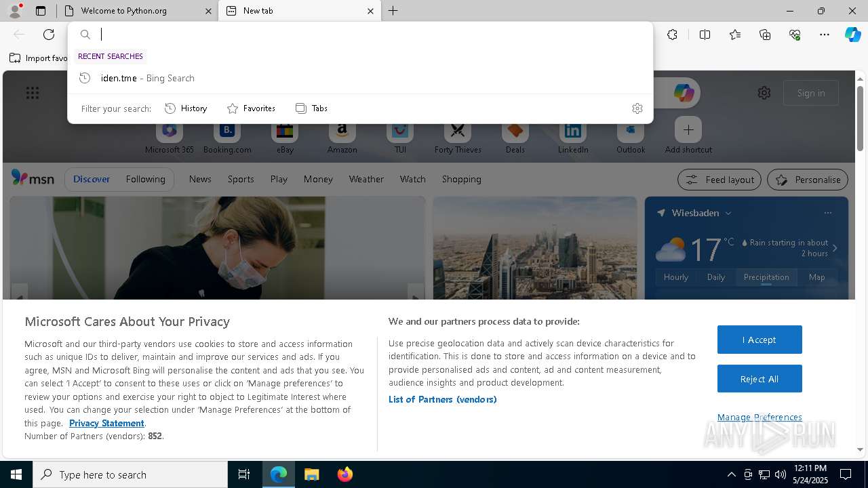Click the browser profile avatar icon
This screenshot has width=868, height=488.
tap(14, 10)
